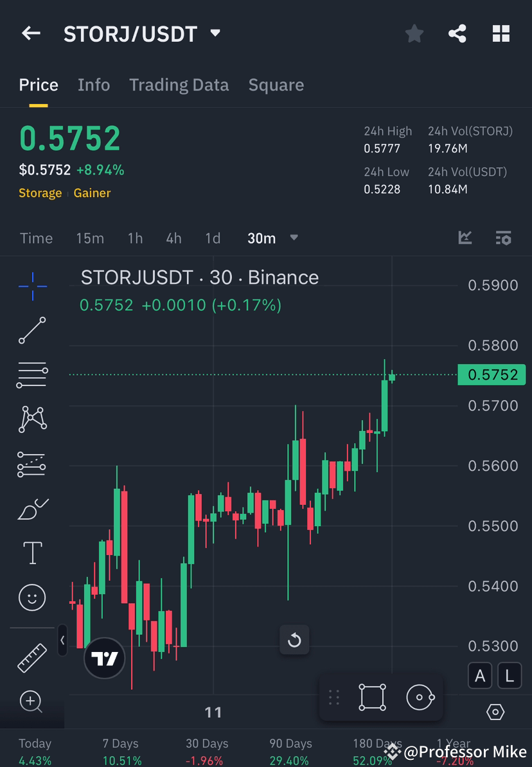The height and width of the screenshot is (767, 532).
Task: Toggle log scale with the L button
Action: click(x=508, y=676)
